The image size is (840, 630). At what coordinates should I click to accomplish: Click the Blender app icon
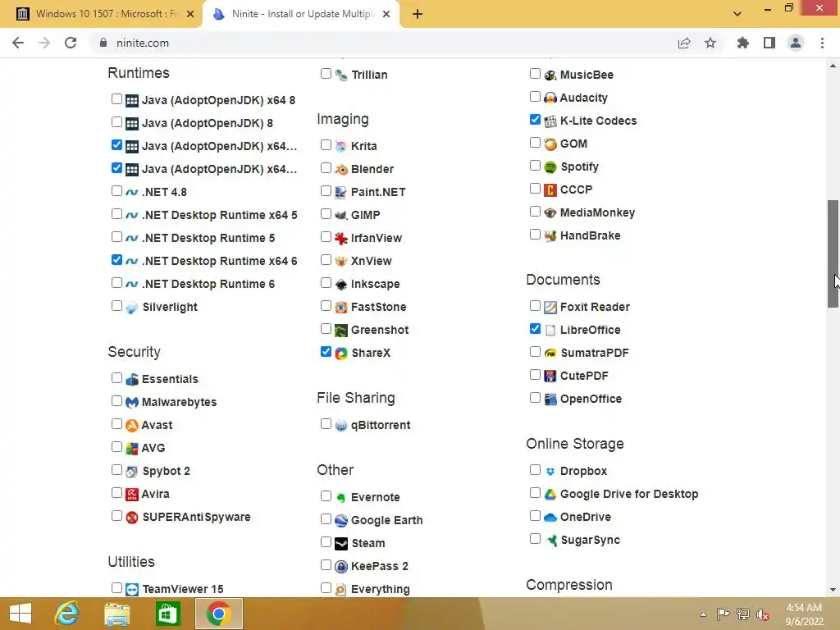click(x=340, y=169)
